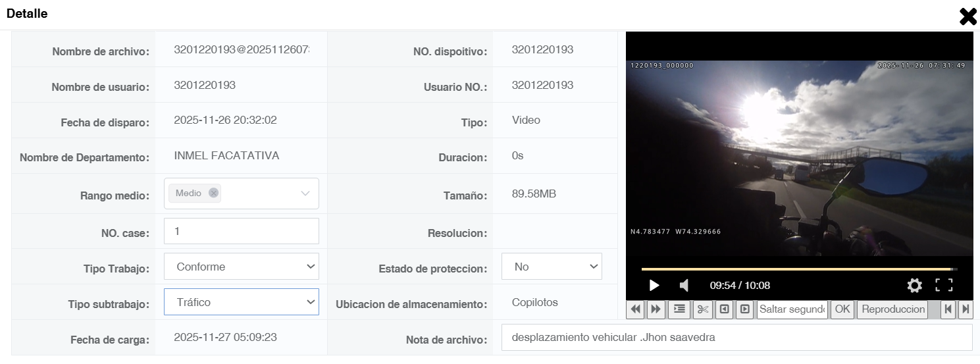
Task: Click the scissors clip video icon
Action: tap(703, 309)
